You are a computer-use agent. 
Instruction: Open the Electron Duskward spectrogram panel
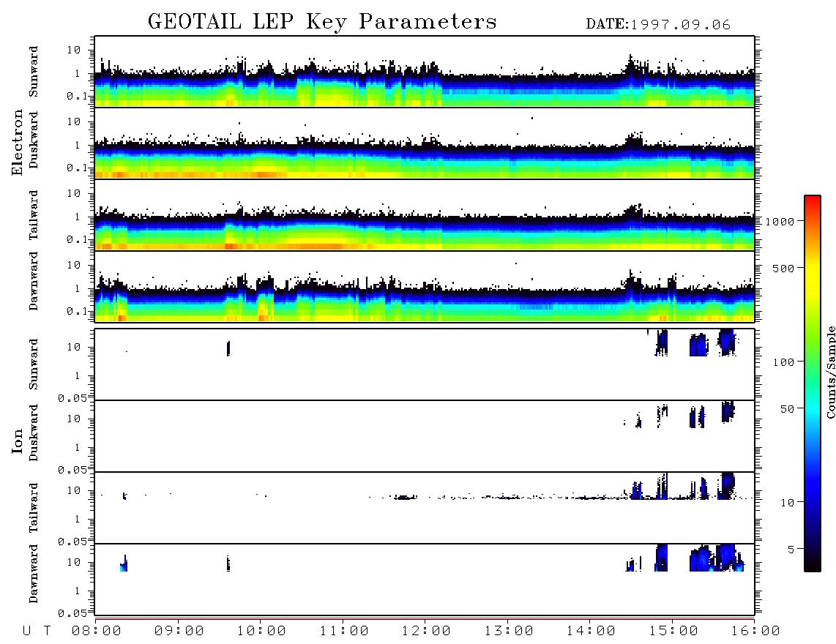pos(425,143)
